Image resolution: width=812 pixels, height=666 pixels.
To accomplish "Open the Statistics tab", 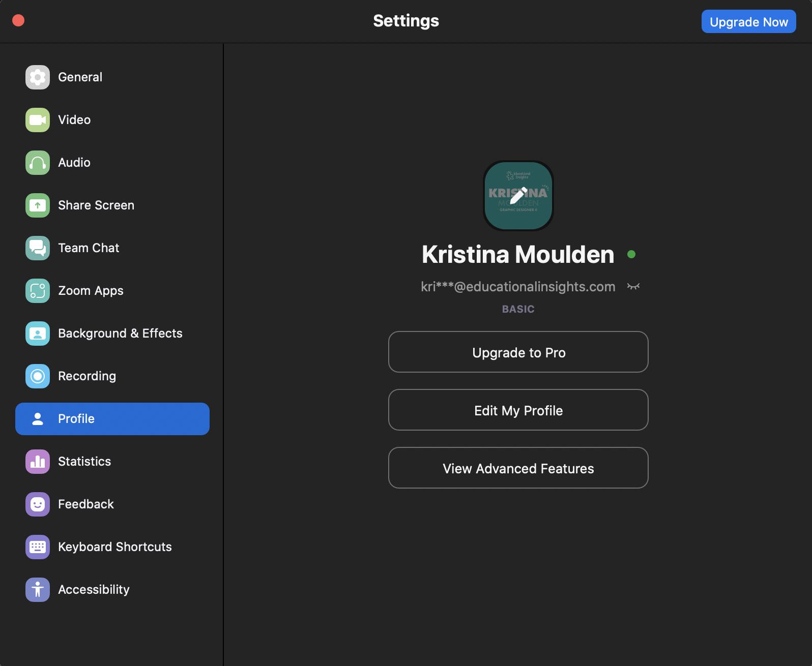I will point(112,462).
